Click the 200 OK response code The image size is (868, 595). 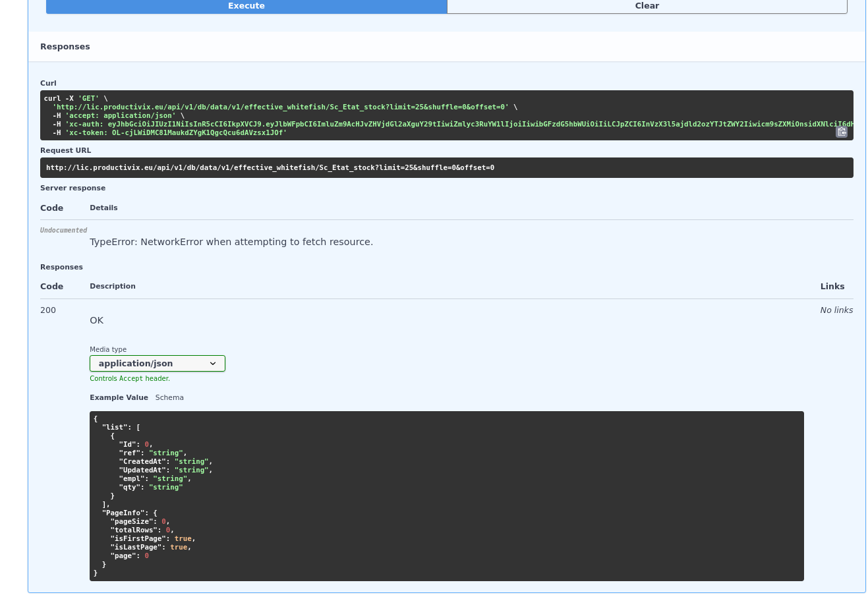(48, 310)
